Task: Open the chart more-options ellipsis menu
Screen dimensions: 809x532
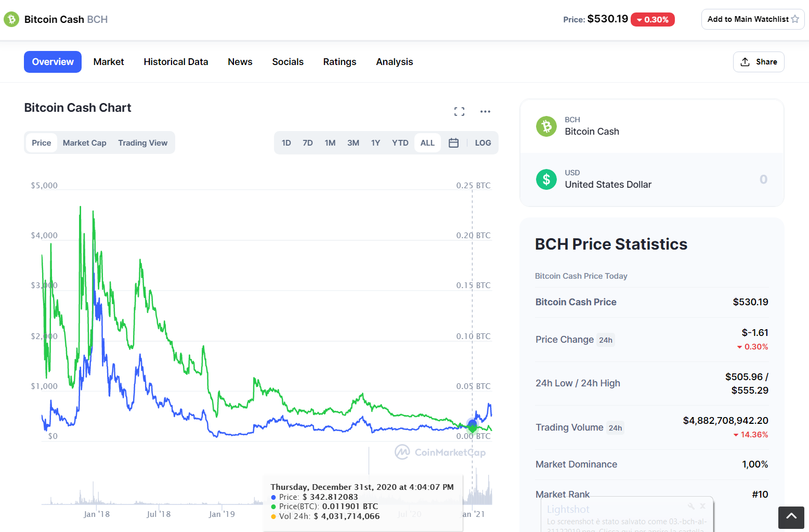Action: coord(485,112)
